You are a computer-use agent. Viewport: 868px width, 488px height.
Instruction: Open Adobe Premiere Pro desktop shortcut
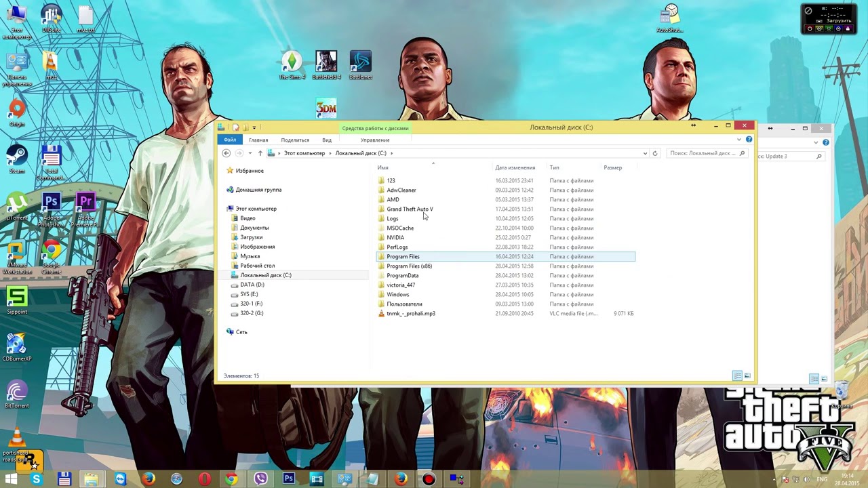85,210
